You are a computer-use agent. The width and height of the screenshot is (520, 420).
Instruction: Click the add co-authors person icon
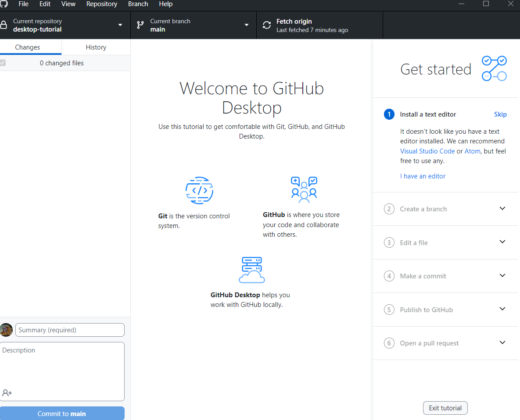[x=7, y=393]
